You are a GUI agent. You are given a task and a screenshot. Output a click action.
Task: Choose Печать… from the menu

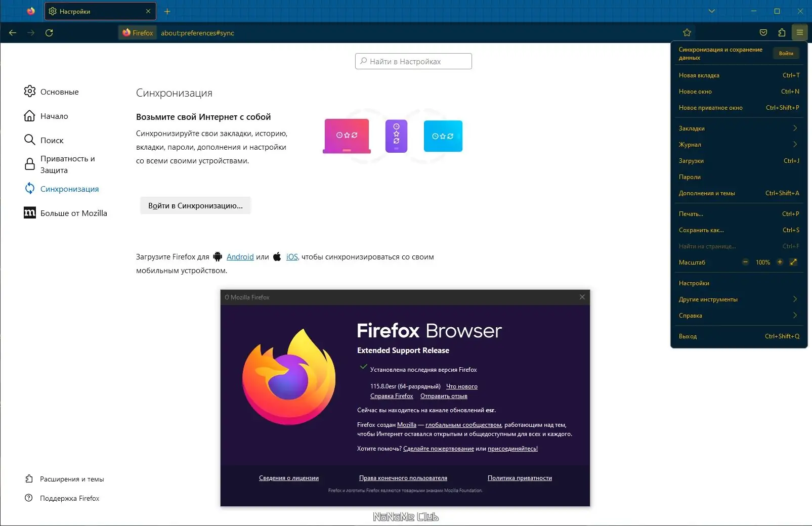[739, 214]
